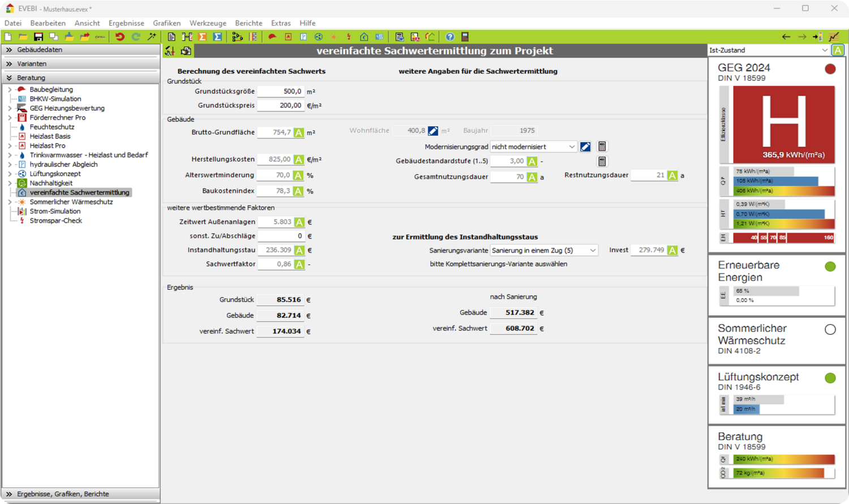Click the new project file icon
The image size is (849, 504).
[8, 37]
